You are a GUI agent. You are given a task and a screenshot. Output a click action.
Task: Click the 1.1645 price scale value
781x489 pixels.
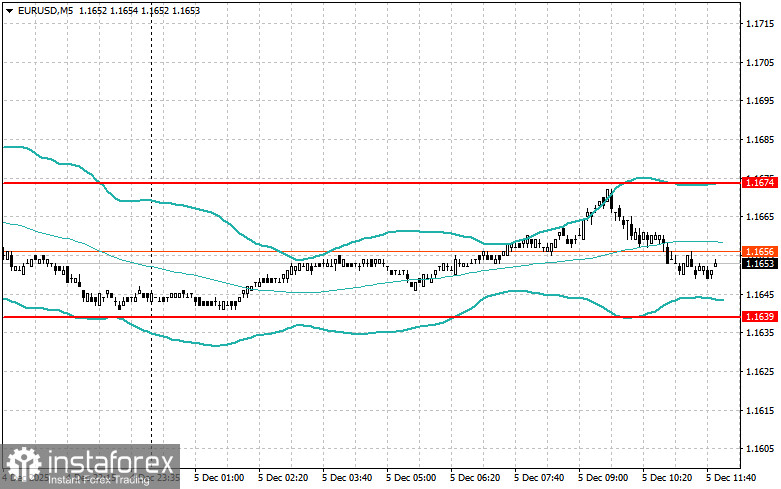pos(760,294)
